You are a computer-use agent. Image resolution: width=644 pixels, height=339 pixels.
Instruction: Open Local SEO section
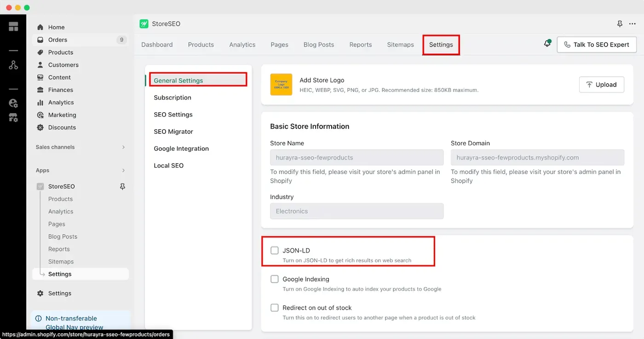coord(168,166)
